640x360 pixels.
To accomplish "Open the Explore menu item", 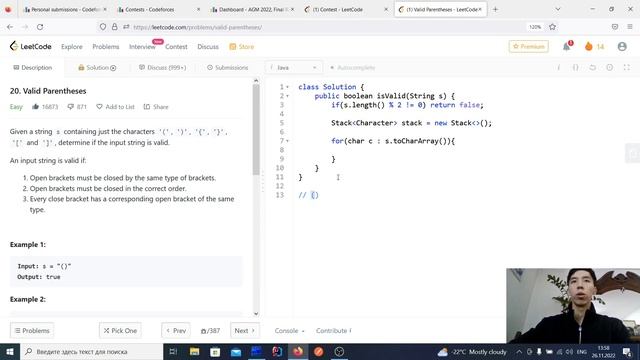I will [x=71, y=47].
